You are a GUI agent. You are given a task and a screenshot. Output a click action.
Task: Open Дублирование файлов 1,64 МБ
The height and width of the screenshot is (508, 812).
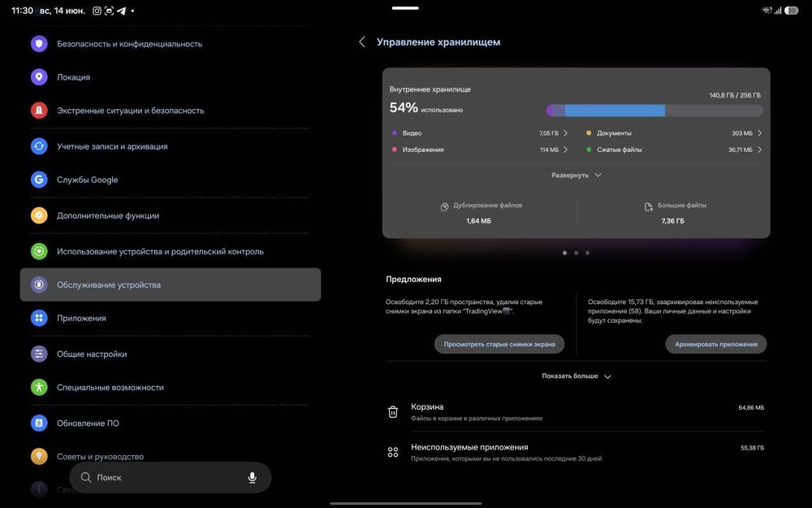point(480,213)
